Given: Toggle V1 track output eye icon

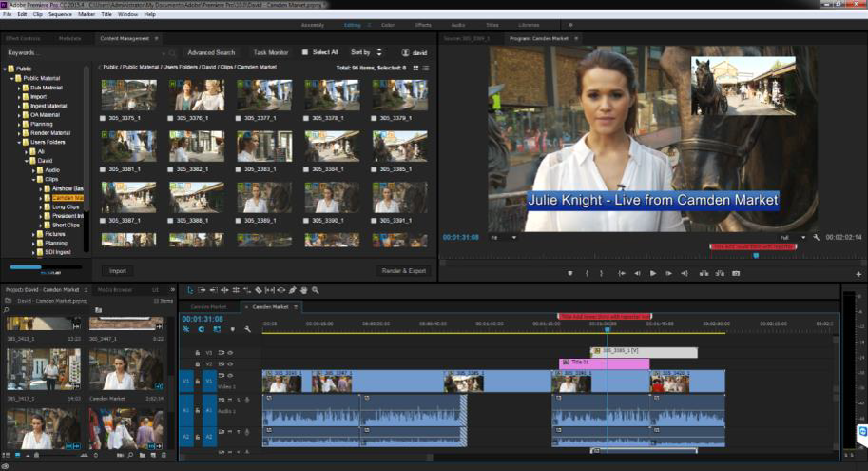Looking at the screenshot, I should click(x=230, y=376).
